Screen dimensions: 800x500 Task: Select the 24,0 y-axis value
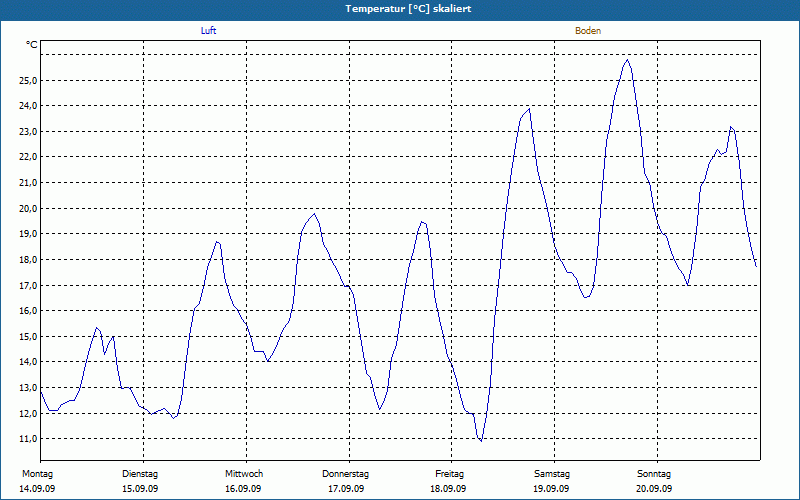point(28,106)
